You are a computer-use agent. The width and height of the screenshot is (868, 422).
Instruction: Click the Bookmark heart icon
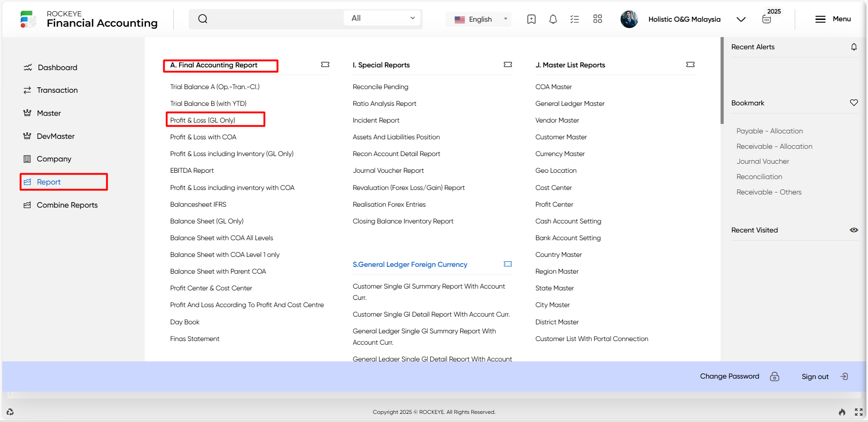854,103
